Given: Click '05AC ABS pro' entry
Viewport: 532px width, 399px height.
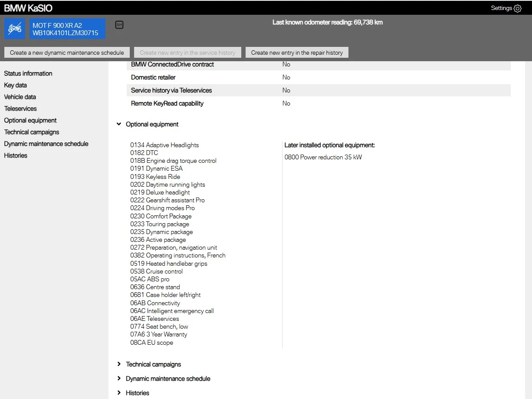Looking at the screenshot, I should point(150,279).
